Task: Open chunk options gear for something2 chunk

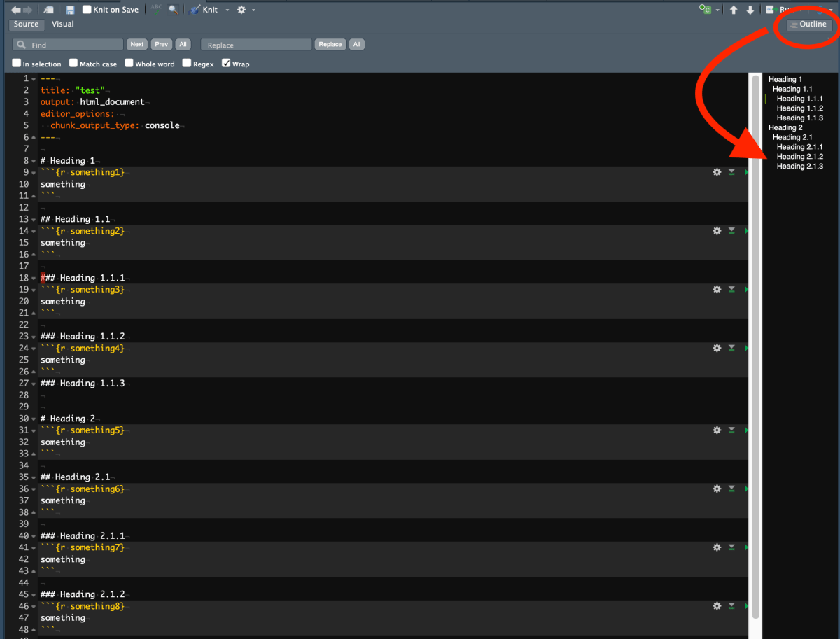Action: click(x=717, y=230)
